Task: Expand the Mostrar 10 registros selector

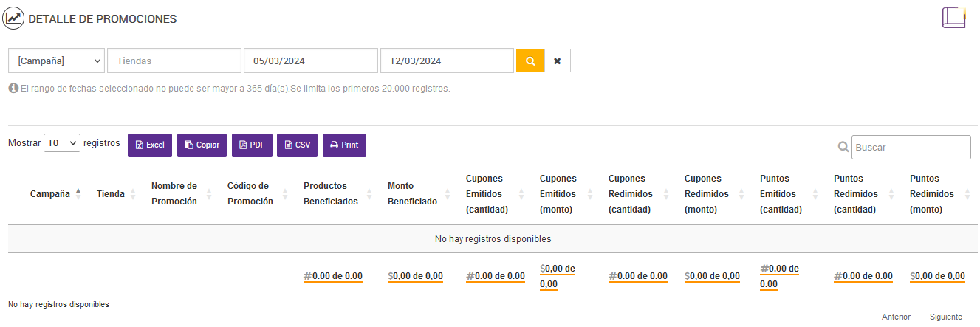Action: (62, 143)
